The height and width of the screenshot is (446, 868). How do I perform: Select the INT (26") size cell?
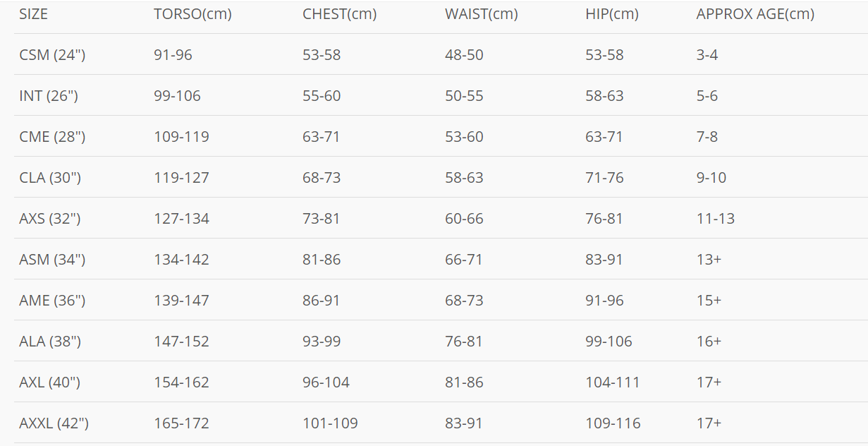coord(49,96)
